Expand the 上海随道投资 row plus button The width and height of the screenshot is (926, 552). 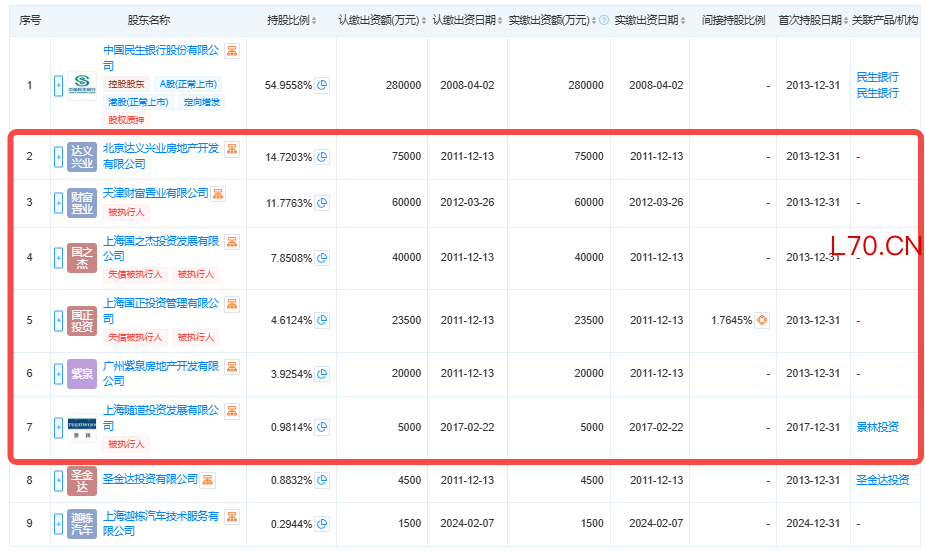[58, 427]
